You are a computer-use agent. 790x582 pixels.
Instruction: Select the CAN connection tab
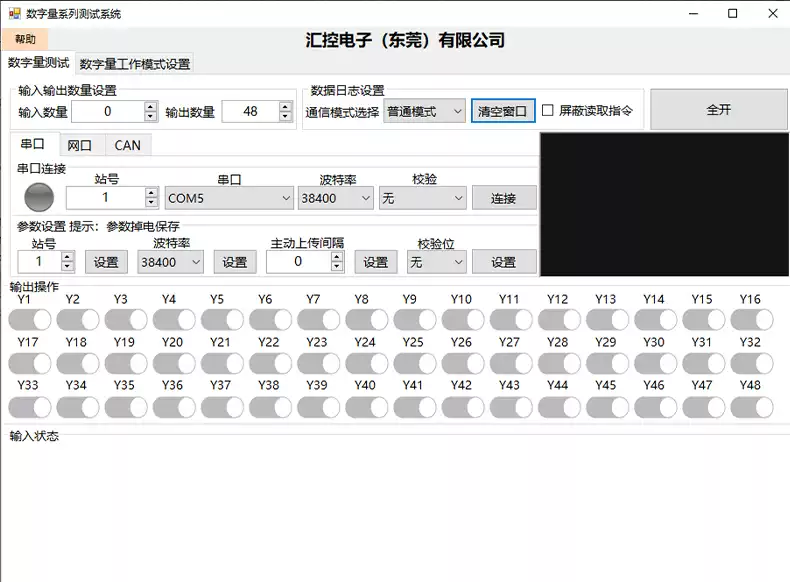pyautogui.click(x=127, y=146)
